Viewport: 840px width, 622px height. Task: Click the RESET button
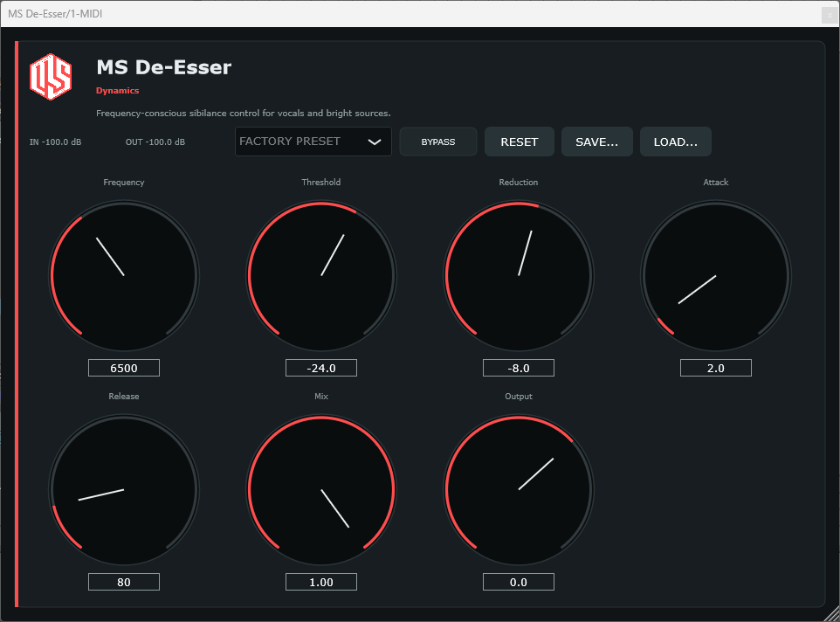point(520,142)
